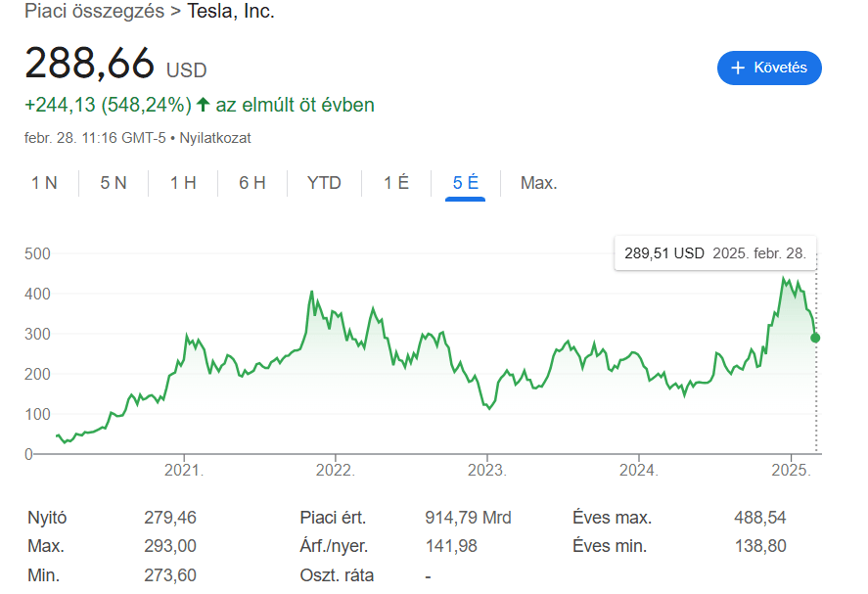
Task: Select the YTD chart tab
Action: point(324,183)
